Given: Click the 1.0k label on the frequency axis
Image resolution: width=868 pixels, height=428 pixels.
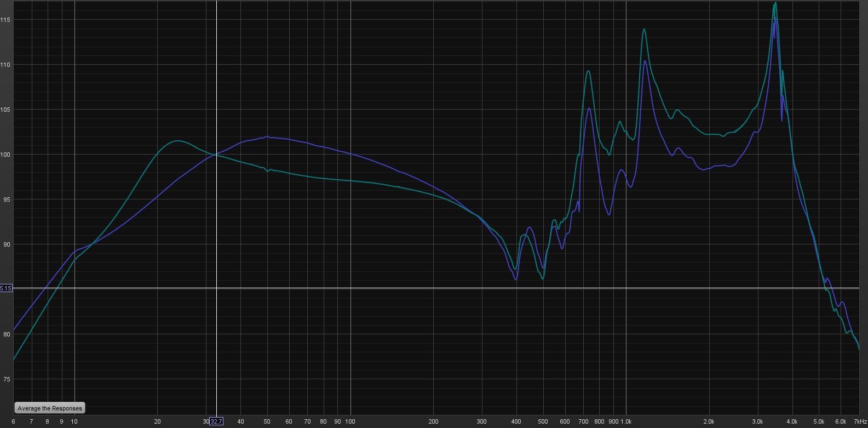Looking at the screenshot, I should pos(626,421).
